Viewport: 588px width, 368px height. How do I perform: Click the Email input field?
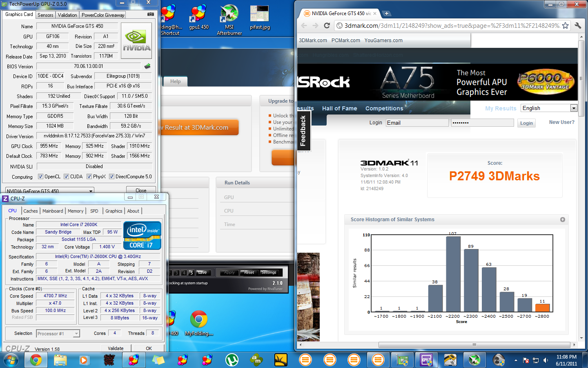tap(417, 123)
